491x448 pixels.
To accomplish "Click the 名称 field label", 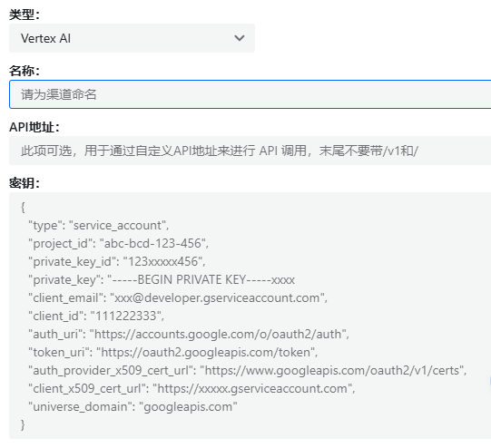I will pyautogui.click(x=25, y=71).
